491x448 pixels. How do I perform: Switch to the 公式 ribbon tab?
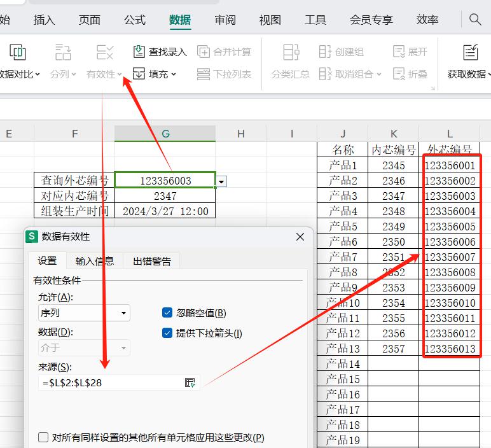click(x=135, y=20)
